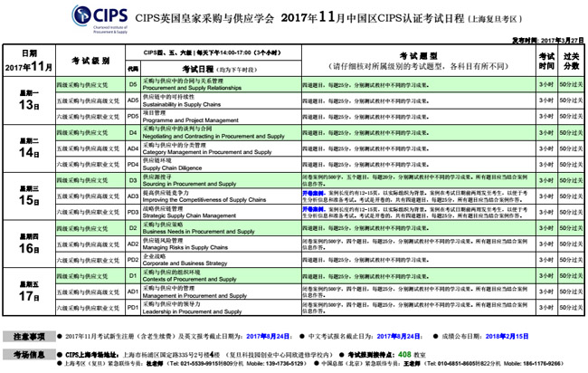Click blue '开卷案例' text in PD3 row

(x=314, y=209)
